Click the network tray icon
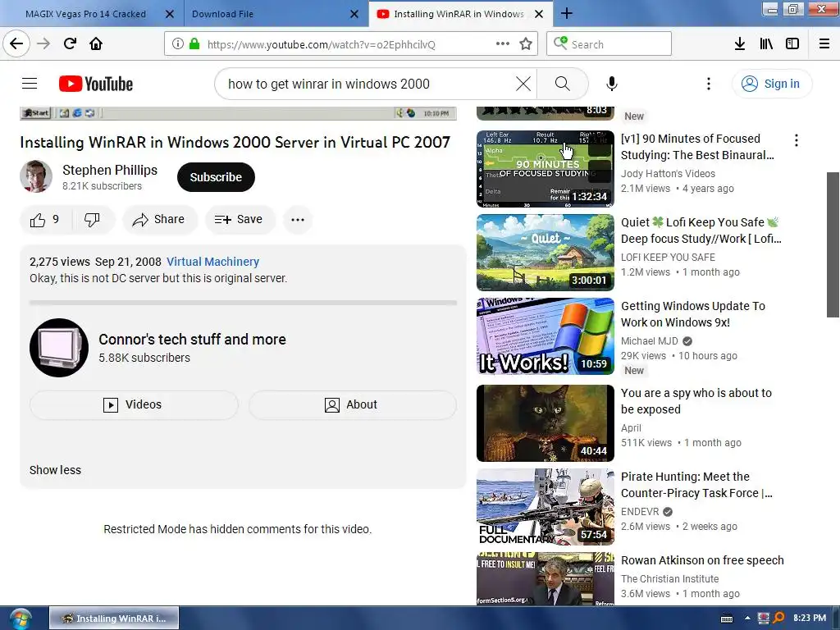Viewport: 840px width, 630px height. coord(764,619)
